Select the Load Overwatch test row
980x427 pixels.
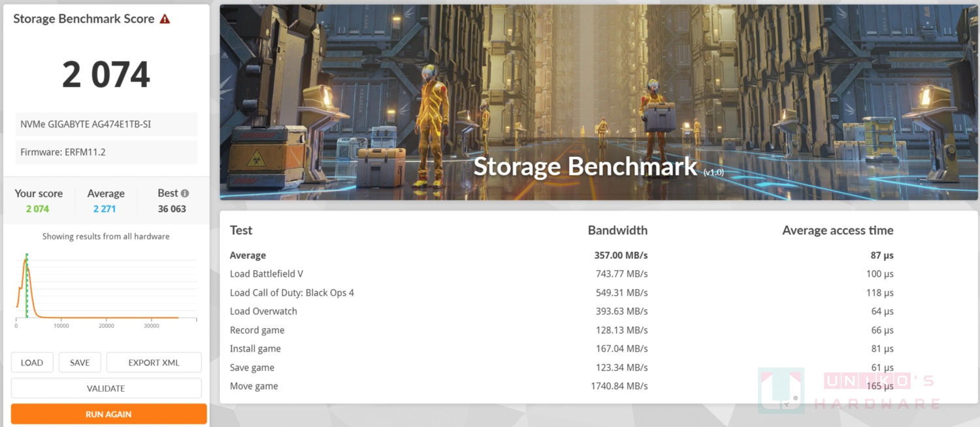(x=562, y=311)
